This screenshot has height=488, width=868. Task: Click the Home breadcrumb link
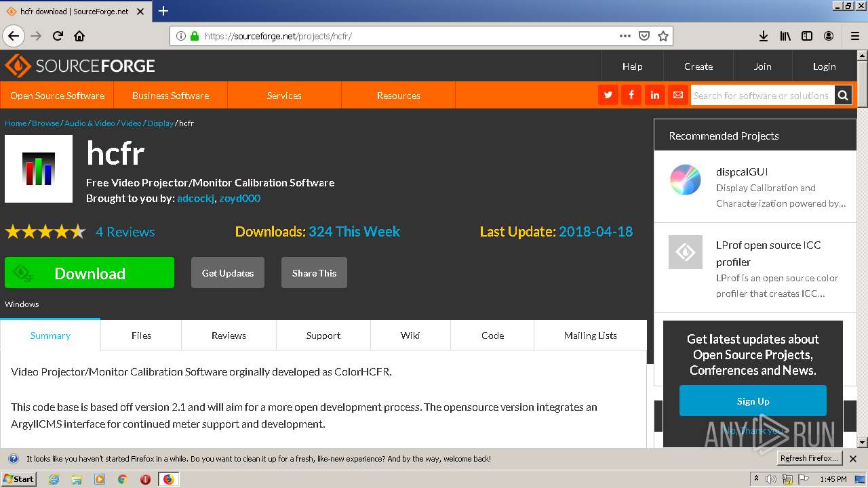pyautogui.click(x=16, y=123)
